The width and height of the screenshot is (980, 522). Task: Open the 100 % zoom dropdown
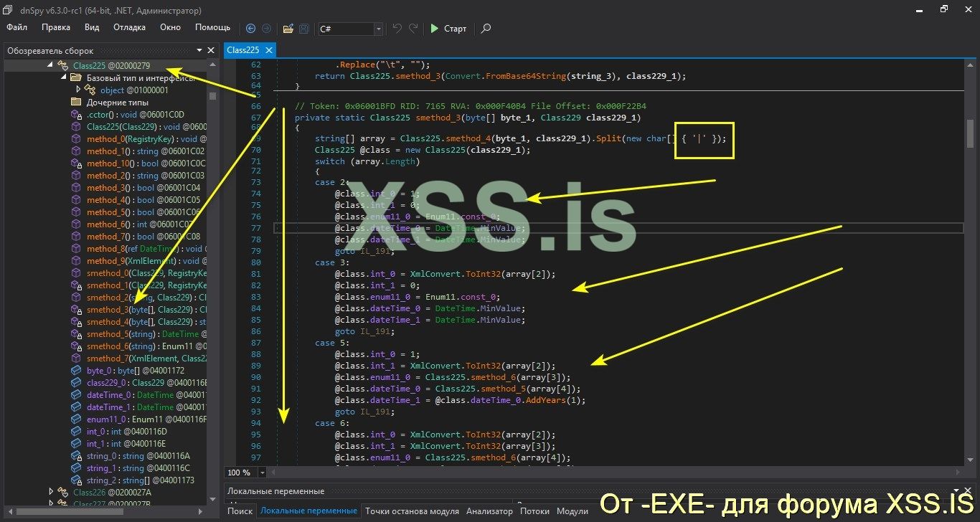tap(261, 473)
